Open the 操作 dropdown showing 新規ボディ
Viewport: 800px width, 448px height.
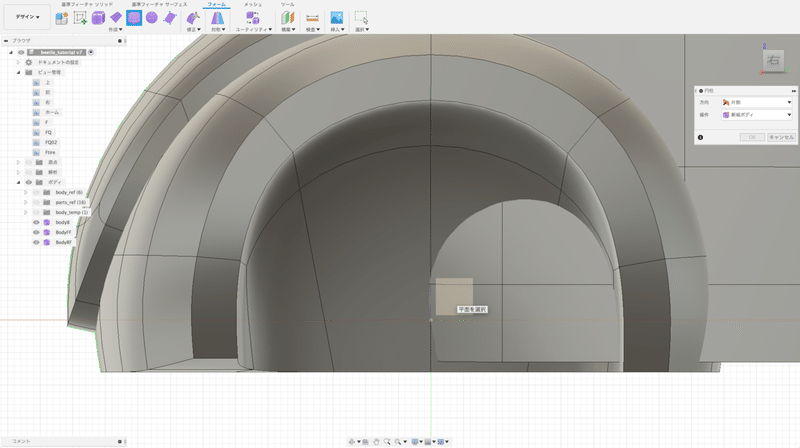[x=757, y=115]
